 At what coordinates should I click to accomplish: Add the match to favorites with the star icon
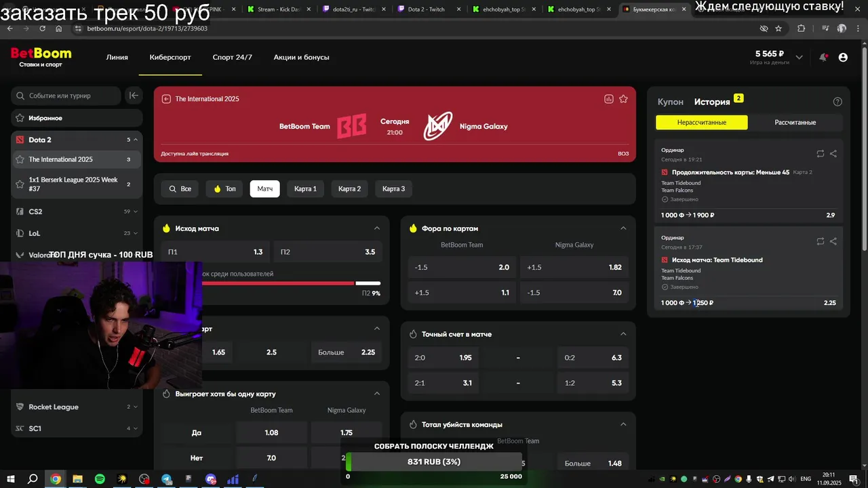(x=623, y=99)
